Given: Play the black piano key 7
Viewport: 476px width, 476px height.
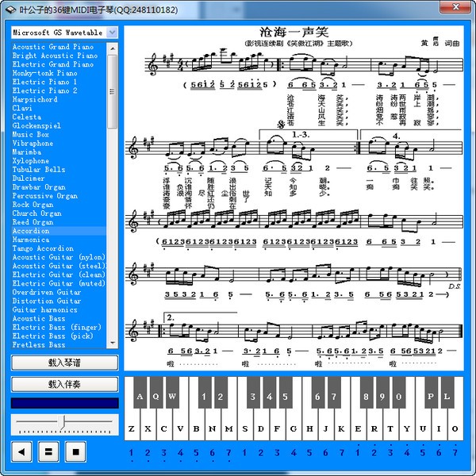Looking at the screenshot, I should tap(334, 393).
